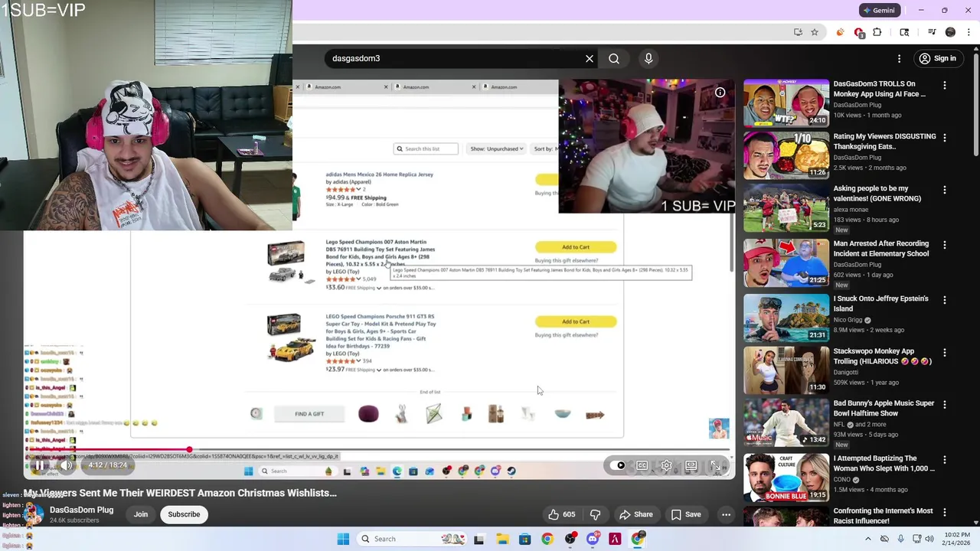Open menu for 'Asking people to be my valentines' video

[x=945, y=190]
